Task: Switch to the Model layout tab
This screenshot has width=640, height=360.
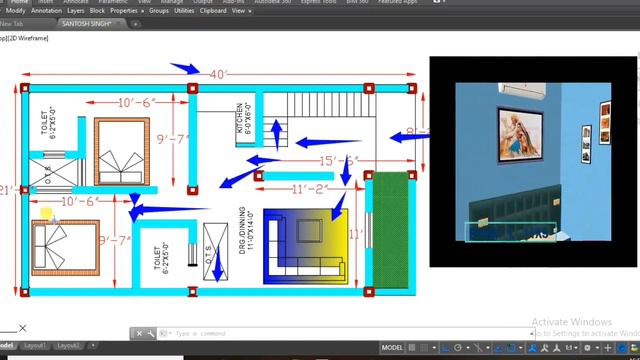Action: click(7, 346)
